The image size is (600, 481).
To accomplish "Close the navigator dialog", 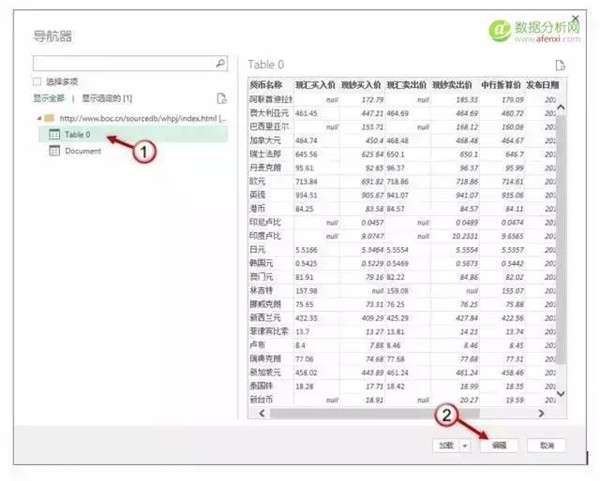I will 575,18.
